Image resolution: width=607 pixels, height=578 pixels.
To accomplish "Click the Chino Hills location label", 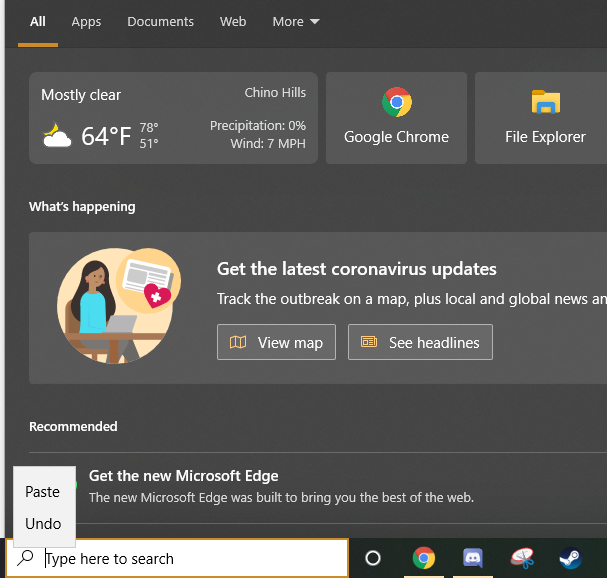I will point(275,93).
